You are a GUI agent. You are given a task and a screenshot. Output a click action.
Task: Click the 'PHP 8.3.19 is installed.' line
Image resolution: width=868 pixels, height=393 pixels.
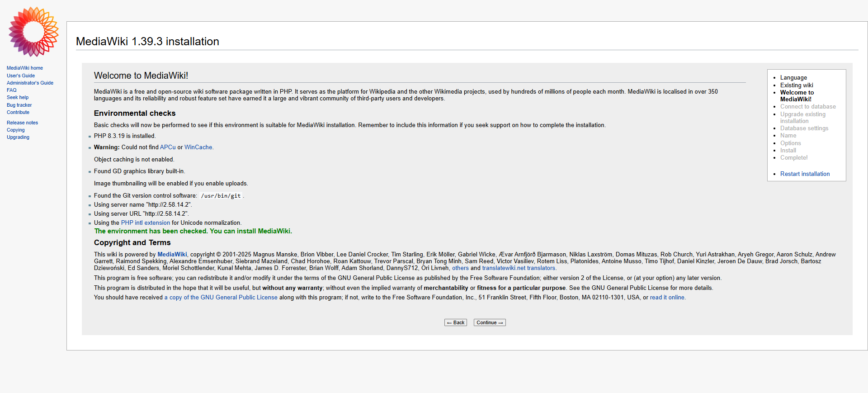pyautogui.click(x=125, y=136)
